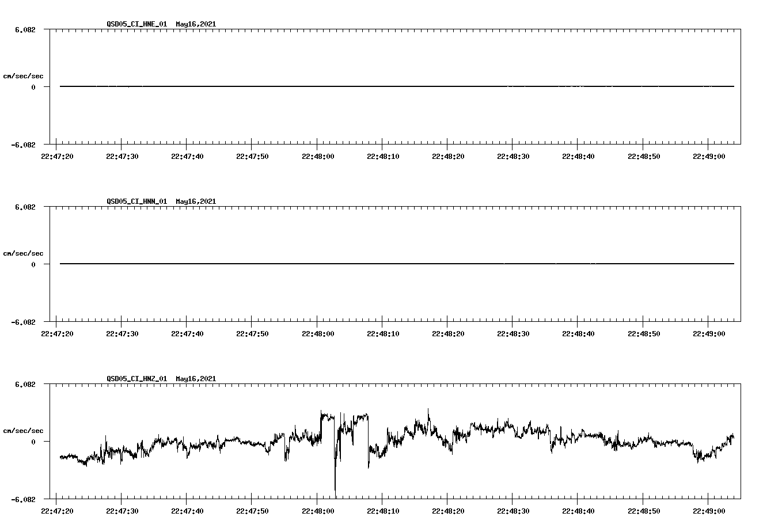The width and height of the screenshot is (782, 532).
Task: Click the -6.082 lower amplitude value on bottom plot
Action: point(24,499)
